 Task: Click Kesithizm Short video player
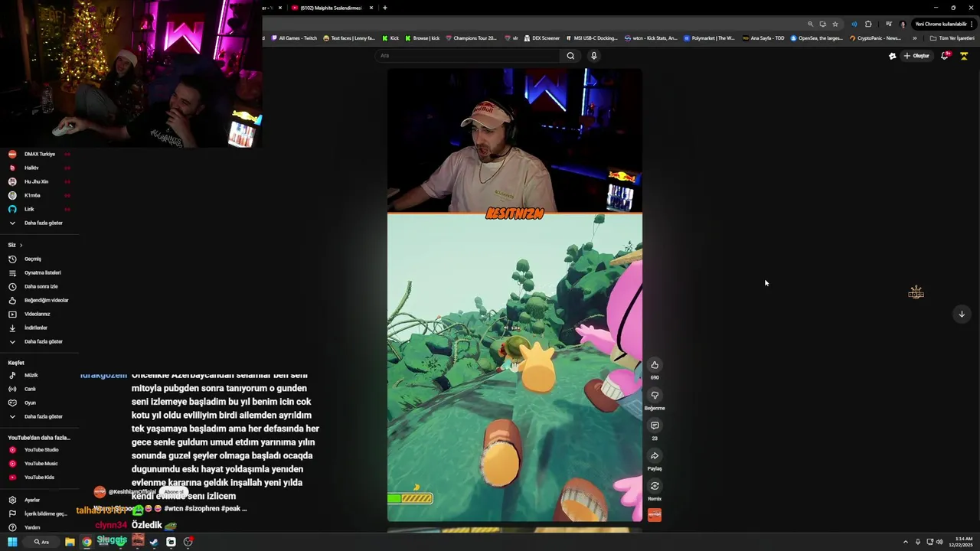514,295
